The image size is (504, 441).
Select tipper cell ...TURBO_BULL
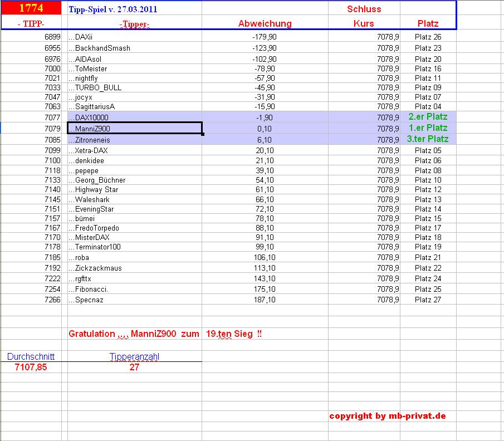point(135,88)
